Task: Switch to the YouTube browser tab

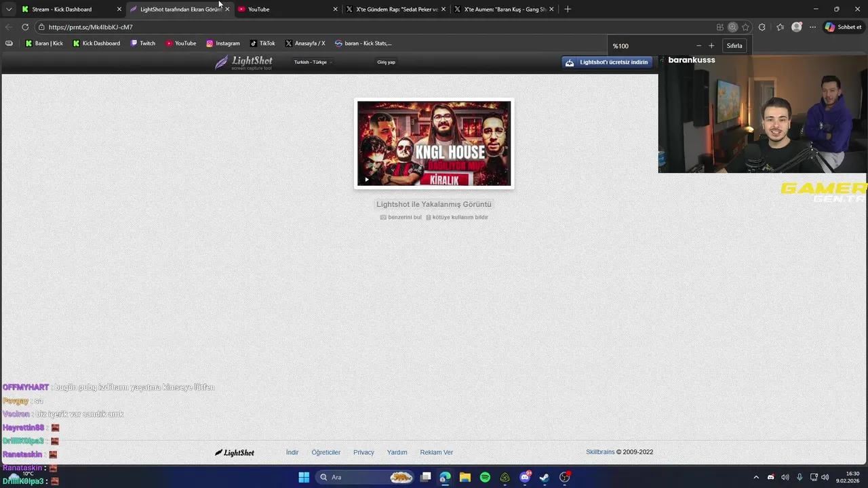Action: click(259, 9)
